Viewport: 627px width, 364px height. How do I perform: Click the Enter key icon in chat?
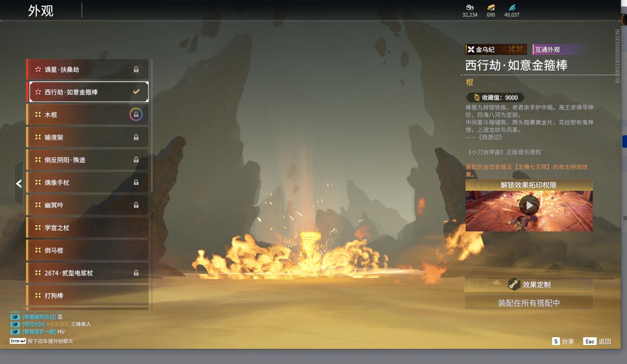pyautogui.click(x=18, y=341)
